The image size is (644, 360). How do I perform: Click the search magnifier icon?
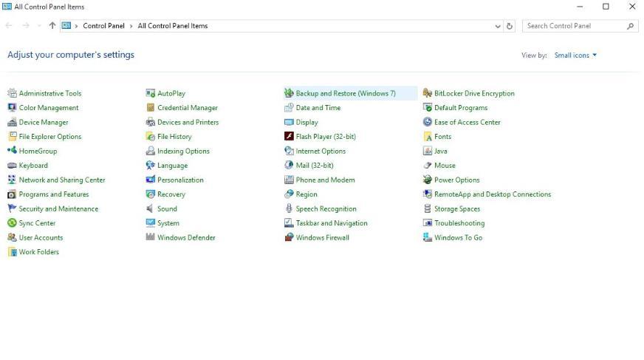pyautogui.click(x=631, y=26)
